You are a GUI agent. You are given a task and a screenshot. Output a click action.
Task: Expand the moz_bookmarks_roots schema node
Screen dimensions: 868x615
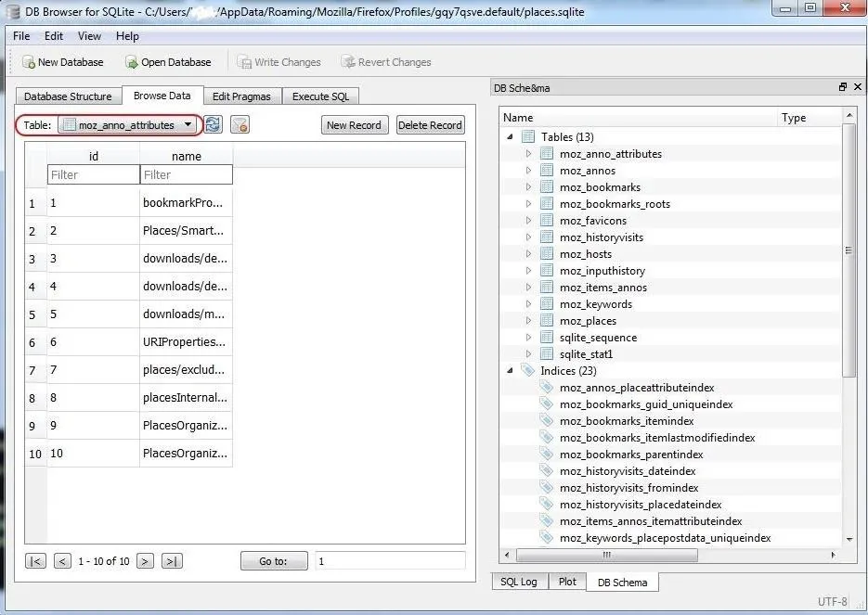coord(528,203)
